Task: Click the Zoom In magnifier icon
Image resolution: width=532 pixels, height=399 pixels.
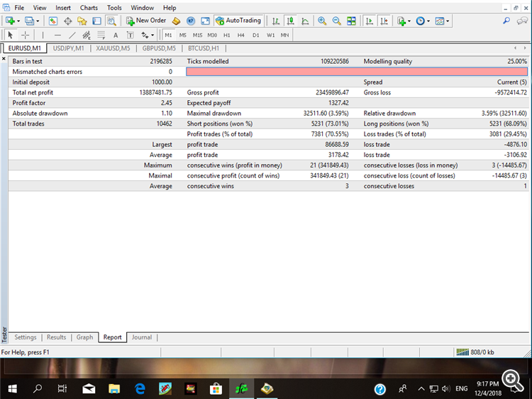Action: pos(322,21)
